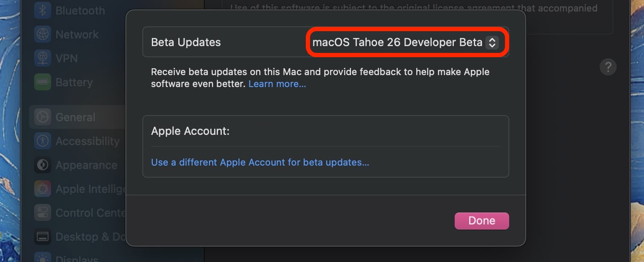The image size is (644, 262).
Task: Click the green Battery icon
Action: 43,82
